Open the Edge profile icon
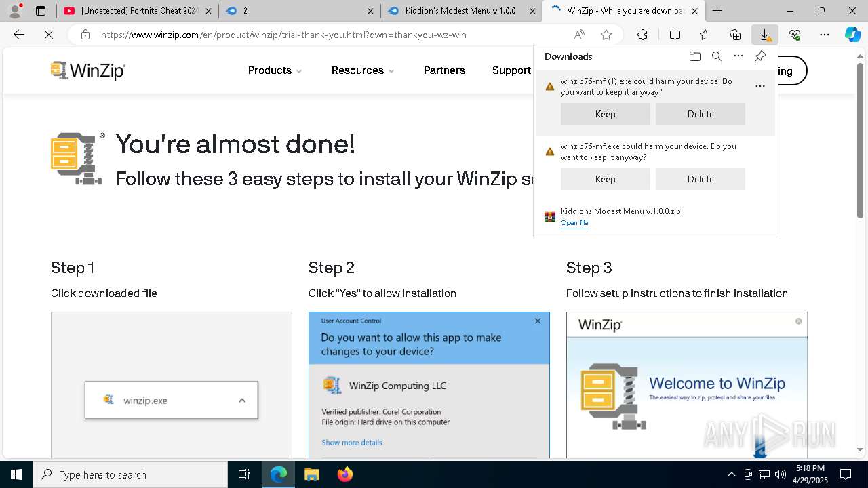This screenshot has width=868, height=488. click(x=15, y=11)
